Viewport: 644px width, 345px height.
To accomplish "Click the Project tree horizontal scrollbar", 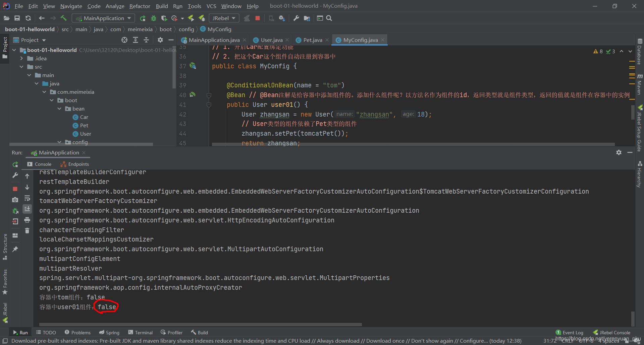I will click(x=81, y=144).
